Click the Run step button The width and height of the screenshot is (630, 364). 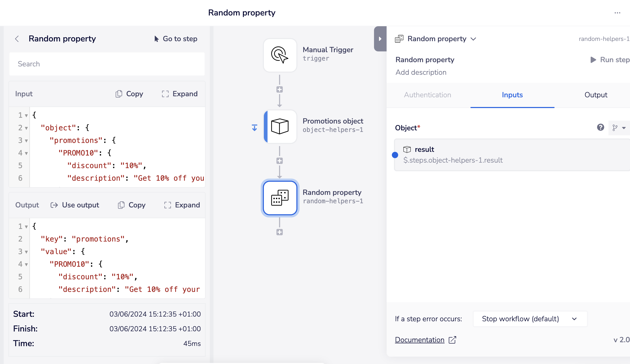[610, 60]
